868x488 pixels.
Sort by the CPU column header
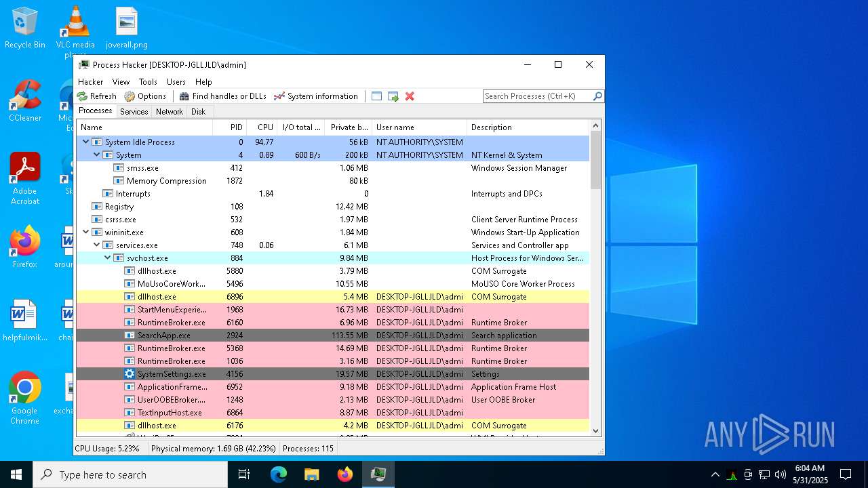point(262,127)
